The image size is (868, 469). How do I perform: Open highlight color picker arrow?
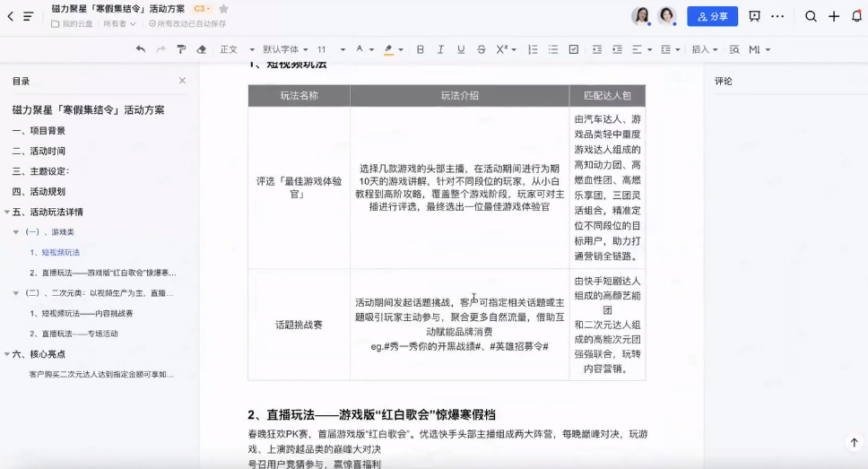click(401, 50)
